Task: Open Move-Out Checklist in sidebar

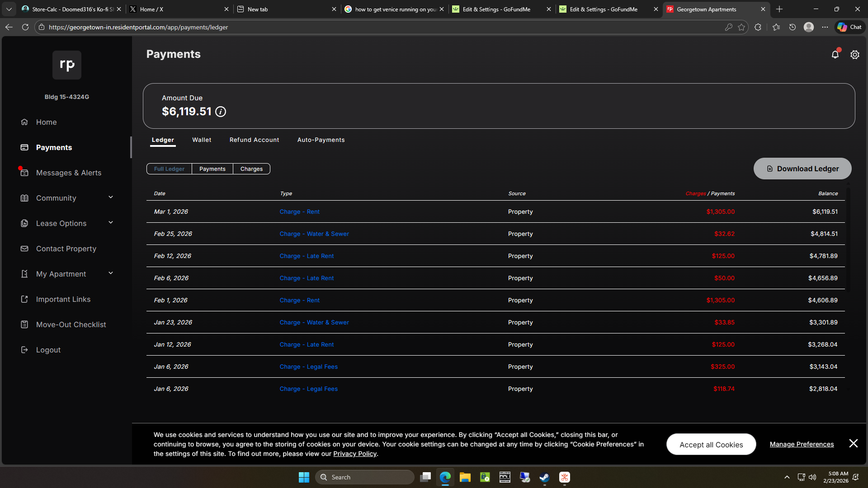Action: (71, 324)
